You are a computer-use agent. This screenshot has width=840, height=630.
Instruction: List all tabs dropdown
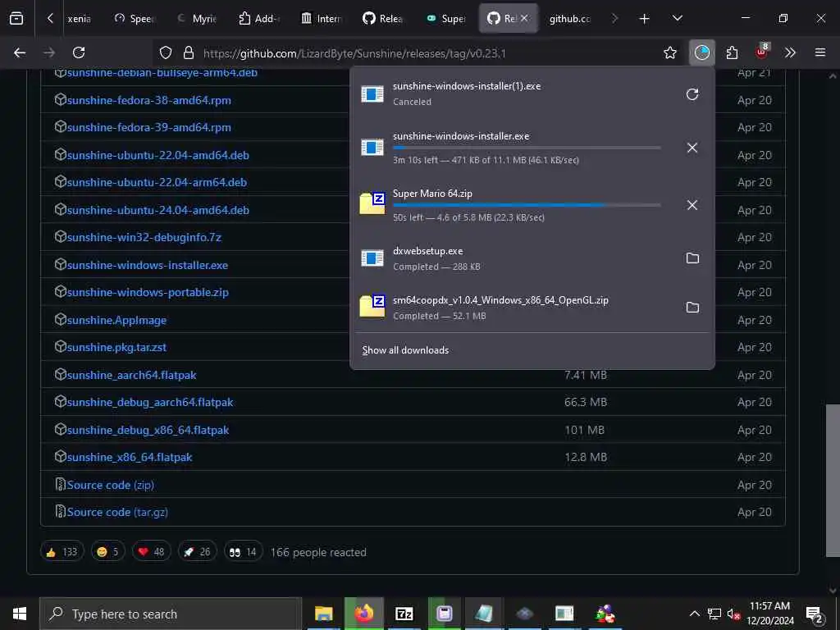(x=677, y=19)
